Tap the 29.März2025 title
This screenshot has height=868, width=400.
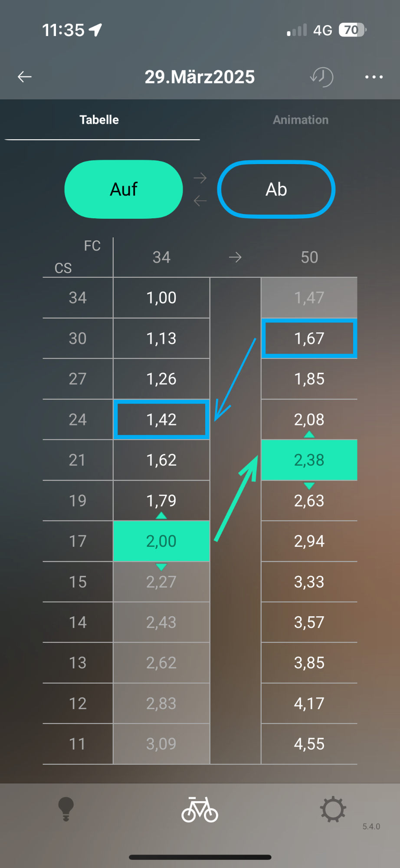point(200,77)
